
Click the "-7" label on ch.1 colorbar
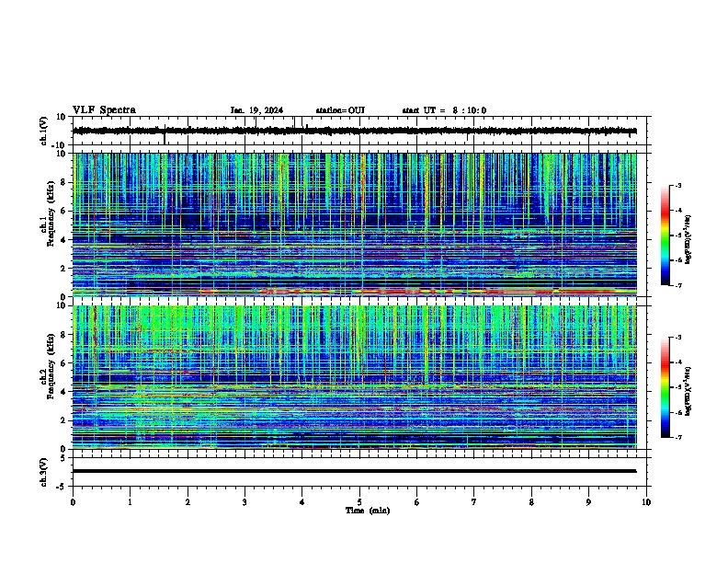(x=677, y=285)
